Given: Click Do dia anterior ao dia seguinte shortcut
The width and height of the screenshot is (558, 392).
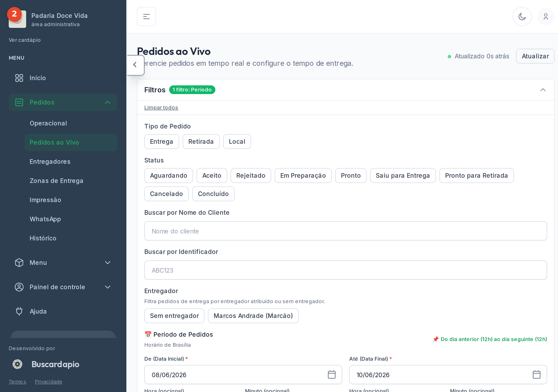Looking at the screenshot, I should [490, 339].
